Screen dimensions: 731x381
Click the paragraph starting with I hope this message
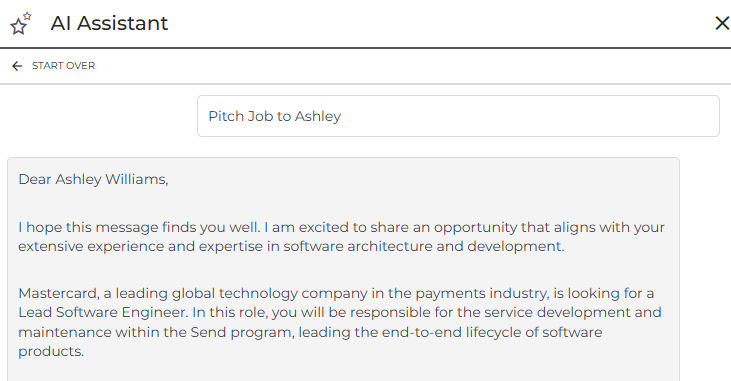pos(341,236)
